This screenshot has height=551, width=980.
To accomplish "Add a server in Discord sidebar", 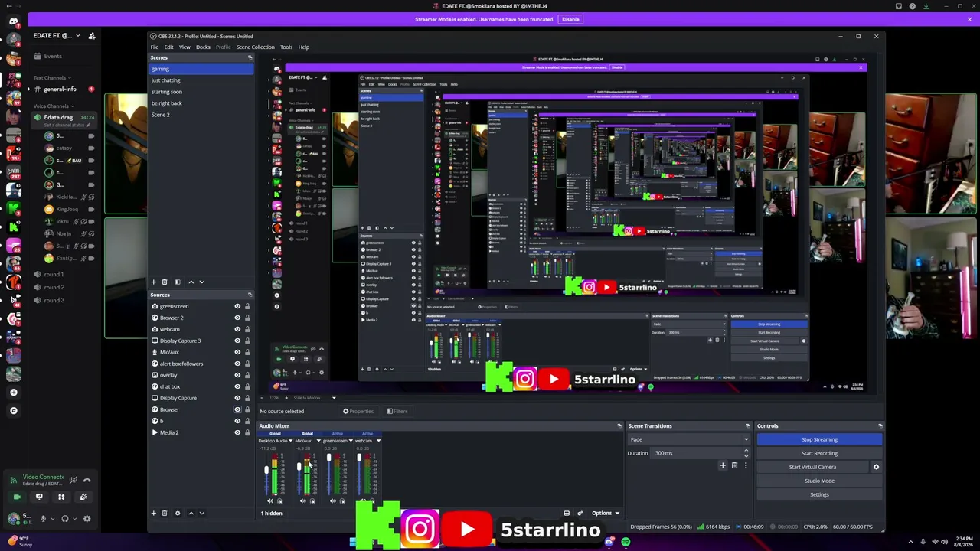I will (13, 392).
